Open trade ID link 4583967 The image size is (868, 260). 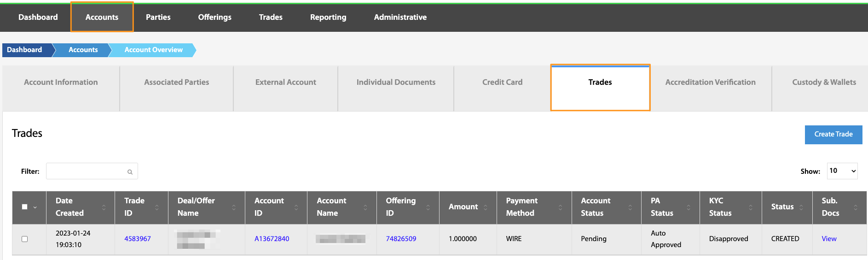pos(138,239)
